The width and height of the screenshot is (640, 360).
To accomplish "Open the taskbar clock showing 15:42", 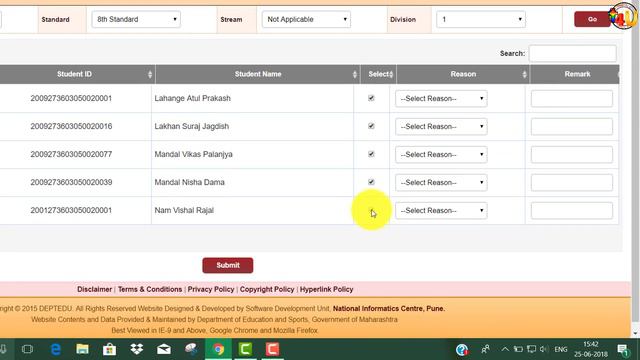I will click(591, 349).
